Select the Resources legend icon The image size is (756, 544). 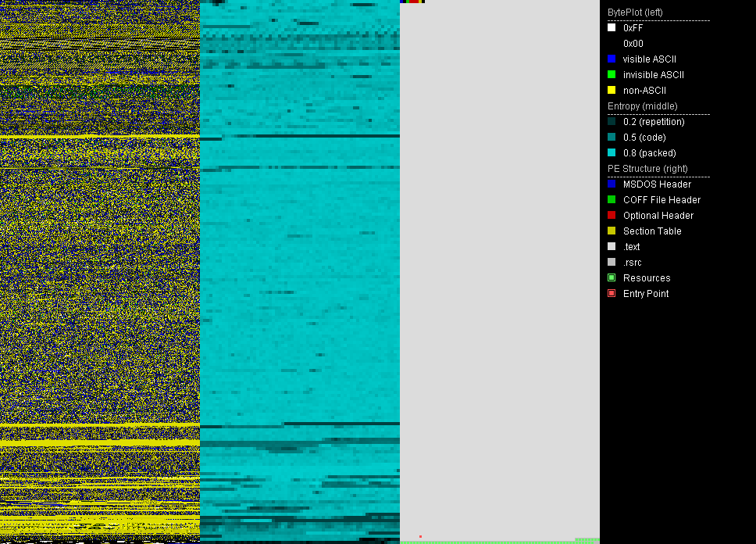[612, 277]
